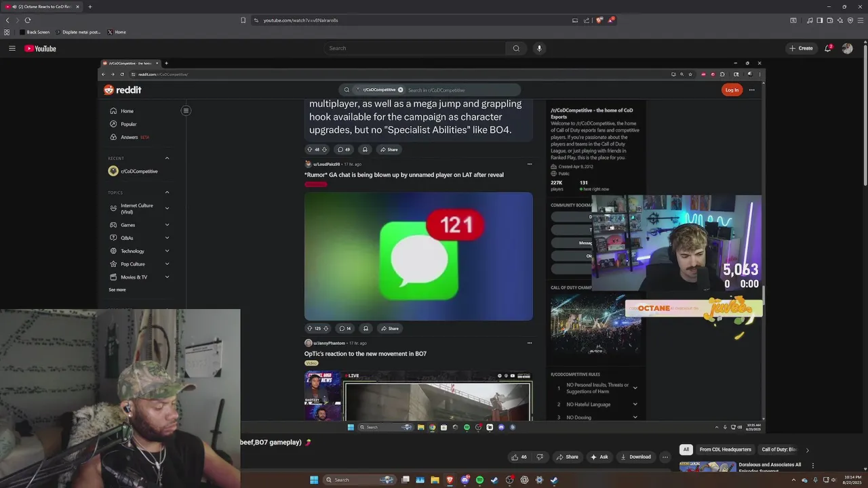Click inside the YouTube search field
868x488 pixels.
(x=414, y=48)
